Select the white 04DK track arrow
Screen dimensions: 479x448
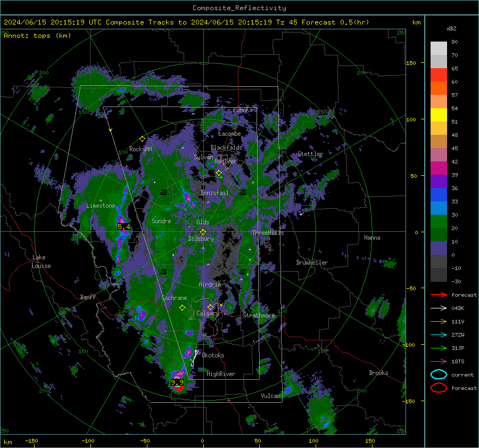pos(439,308)
